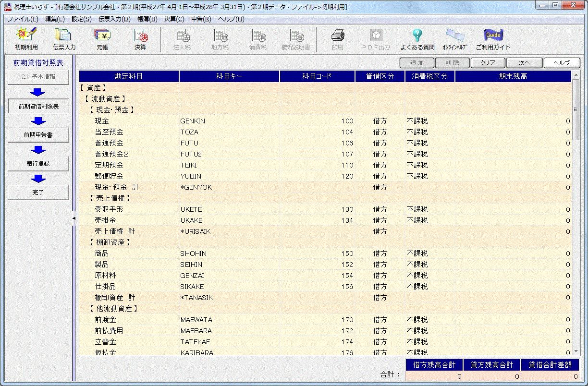Click the 期末残高 cell for 売掛金

coord(513,220)
